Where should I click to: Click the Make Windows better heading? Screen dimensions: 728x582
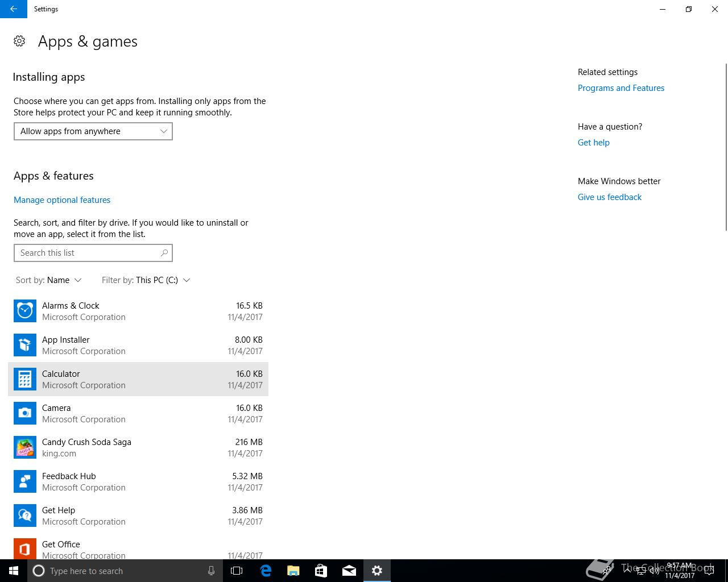(x=619, y=181)
